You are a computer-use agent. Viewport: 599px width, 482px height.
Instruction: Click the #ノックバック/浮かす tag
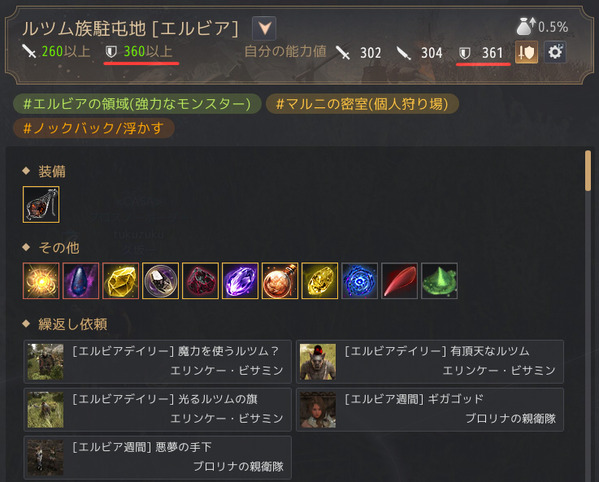click(x=94, y=128)
